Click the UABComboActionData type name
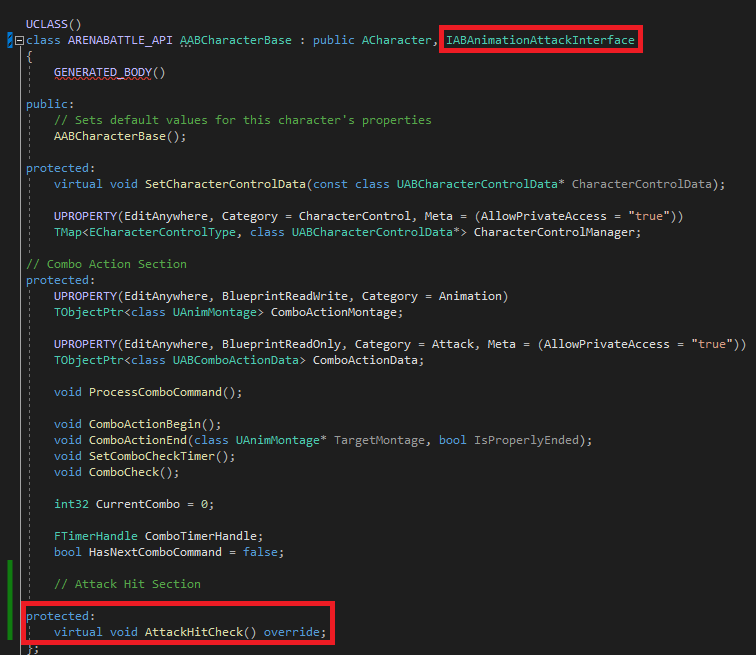 click(x=236, y=360)
